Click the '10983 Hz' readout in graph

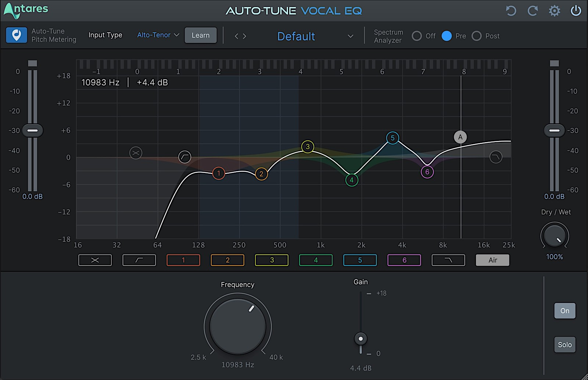[100, 82]
